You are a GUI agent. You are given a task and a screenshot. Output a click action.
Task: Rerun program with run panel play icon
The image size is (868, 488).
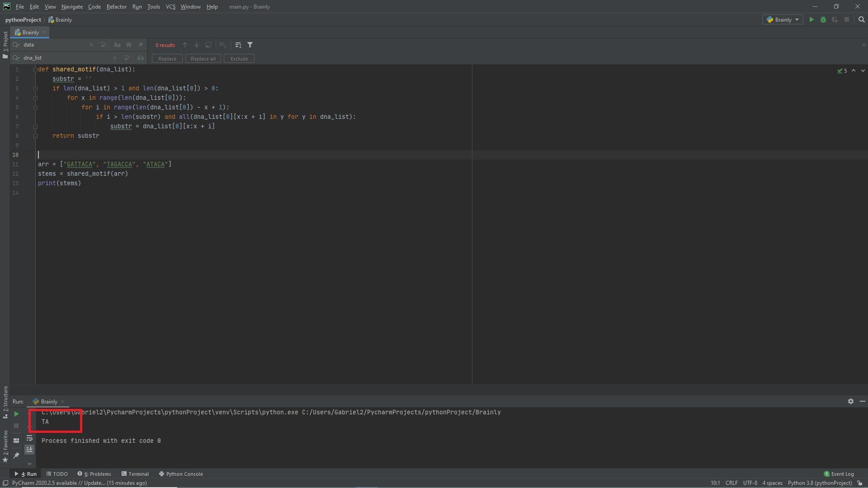coord(16,414)
